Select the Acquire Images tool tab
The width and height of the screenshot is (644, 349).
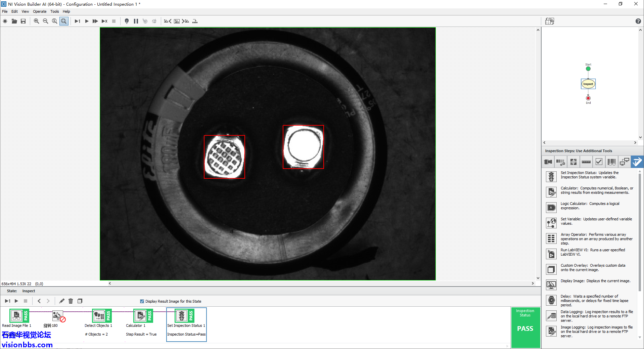pyautogui.click(x=548, y=162)
